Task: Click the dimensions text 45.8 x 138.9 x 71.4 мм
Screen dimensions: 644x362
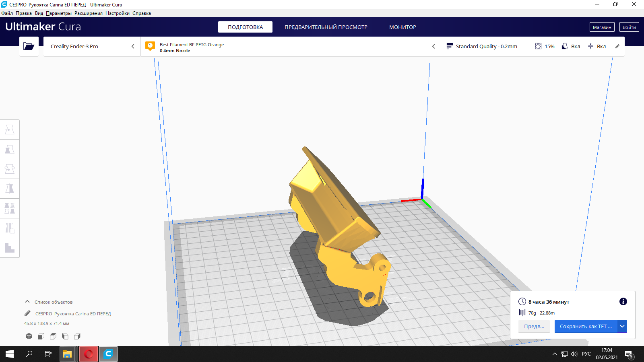Action: [47, 323]
